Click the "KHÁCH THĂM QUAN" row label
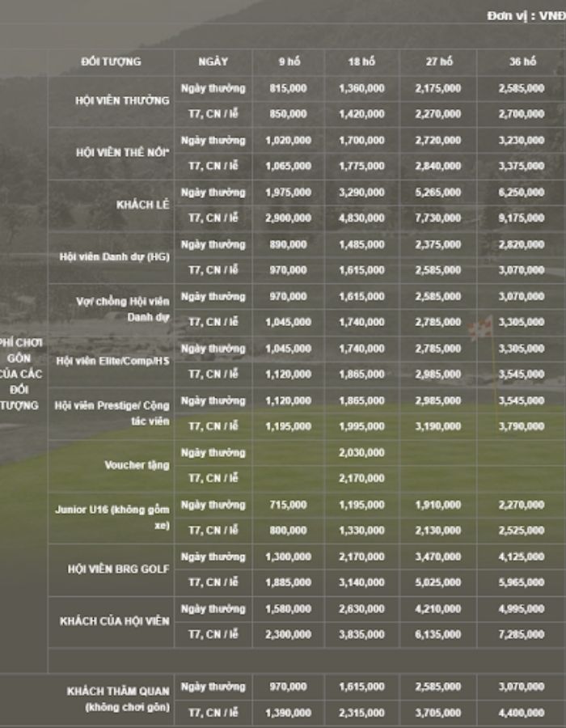Screen dimensions: 566x728 pos(118,692)
